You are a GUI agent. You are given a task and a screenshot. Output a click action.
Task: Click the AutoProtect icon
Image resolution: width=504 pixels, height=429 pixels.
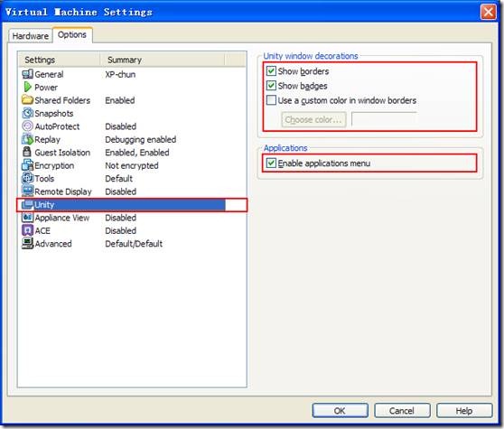(x=27, y=126)
